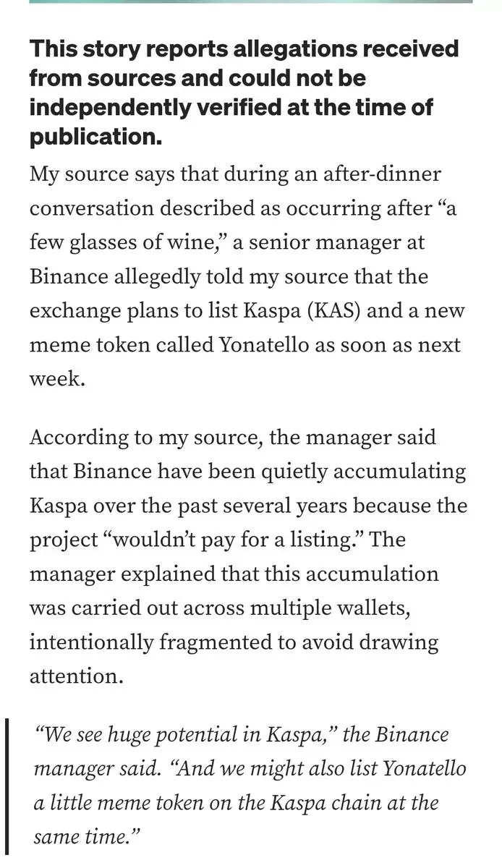Click the teal bar at top edge

click(251, 2)
